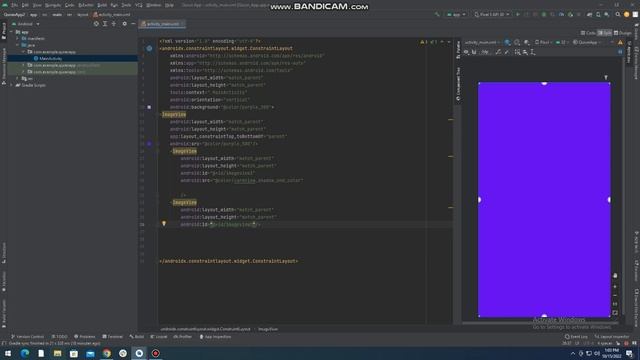
Task: Click the purple color gutter swatch at background line
Action: [x=149, y=107]
